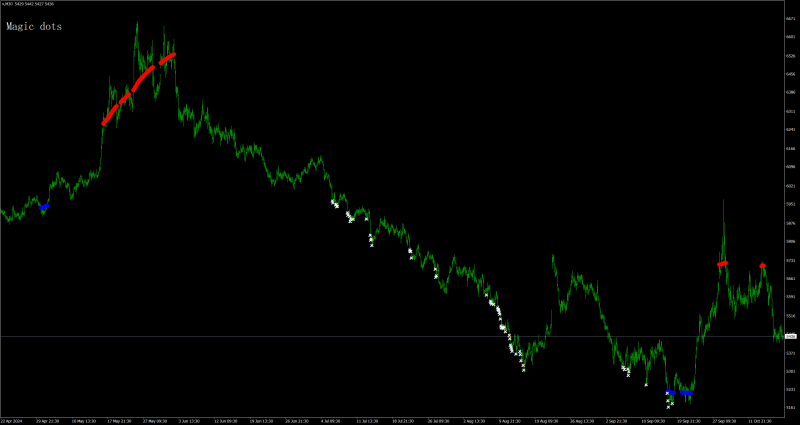Click the 5506 price level on the axis

(x=791, y=316)
